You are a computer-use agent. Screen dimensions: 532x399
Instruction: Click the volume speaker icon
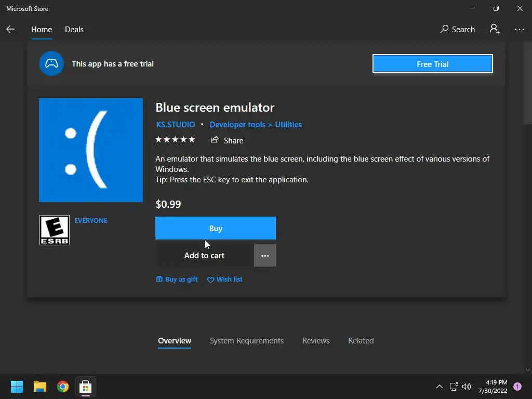467,387
